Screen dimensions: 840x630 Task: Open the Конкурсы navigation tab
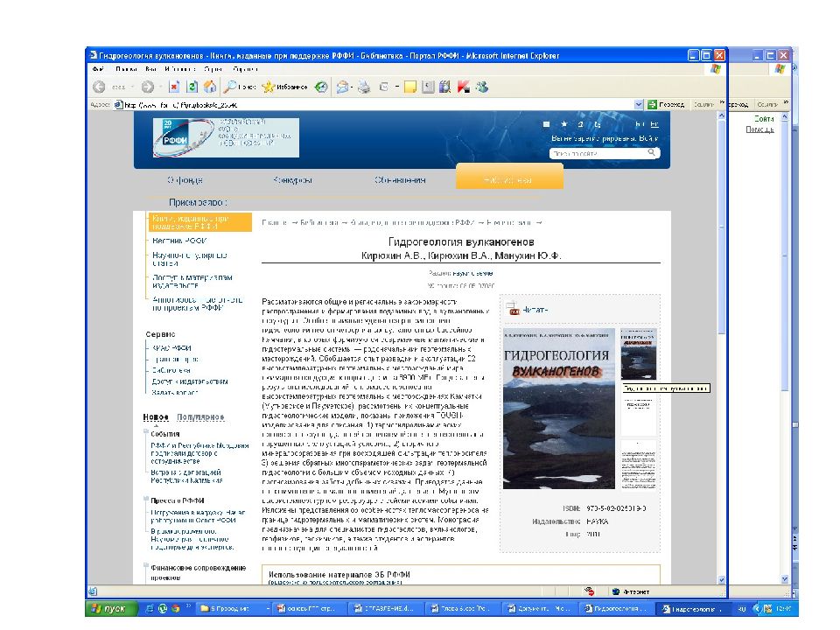click(292, 180)
